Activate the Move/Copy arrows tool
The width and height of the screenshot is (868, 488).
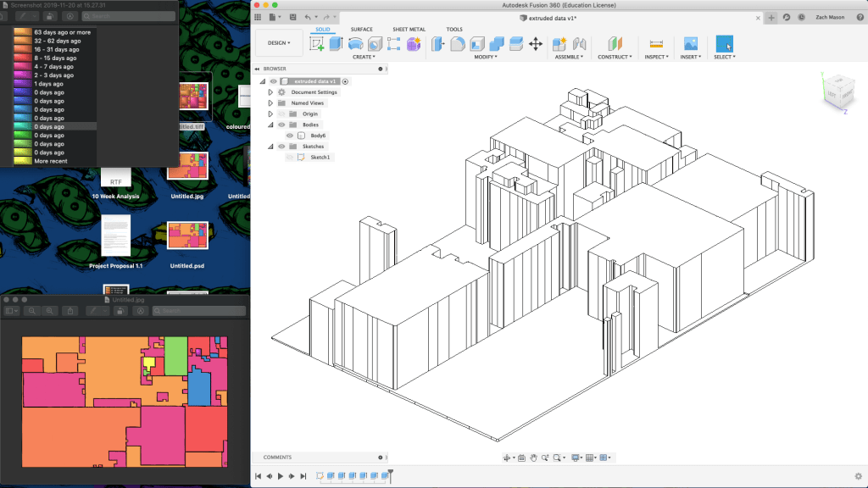(536, 44)
